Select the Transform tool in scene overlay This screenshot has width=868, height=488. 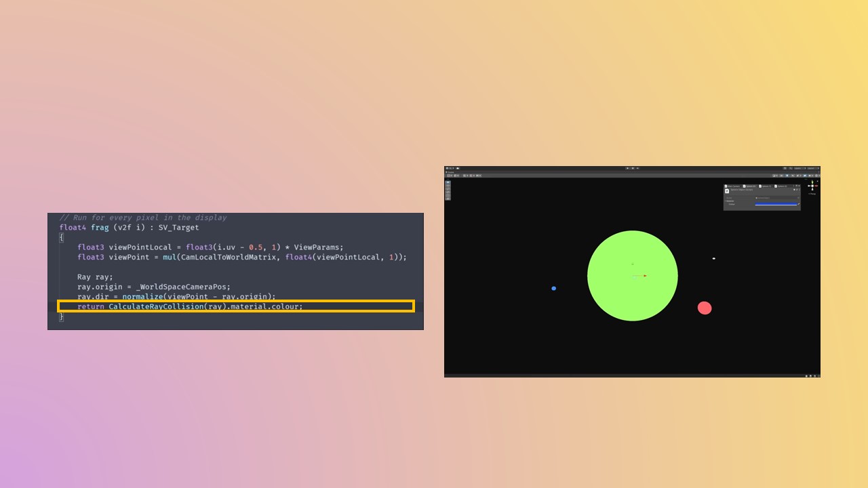pos(448,199)
